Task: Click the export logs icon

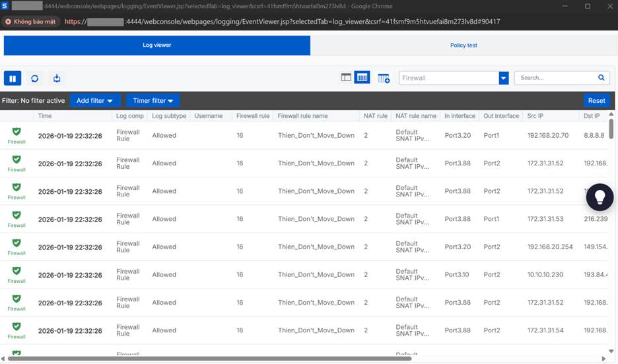Action: coord(57,78)
